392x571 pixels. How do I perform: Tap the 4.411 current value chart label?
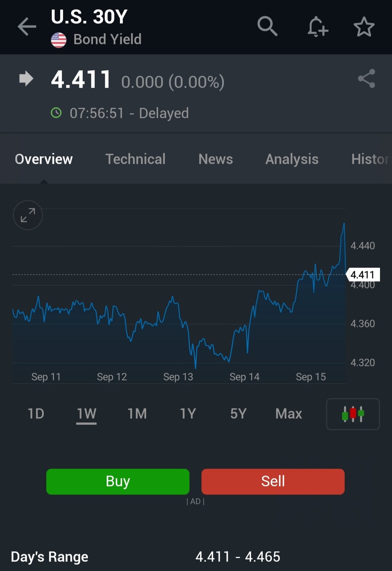click(363, 275)
